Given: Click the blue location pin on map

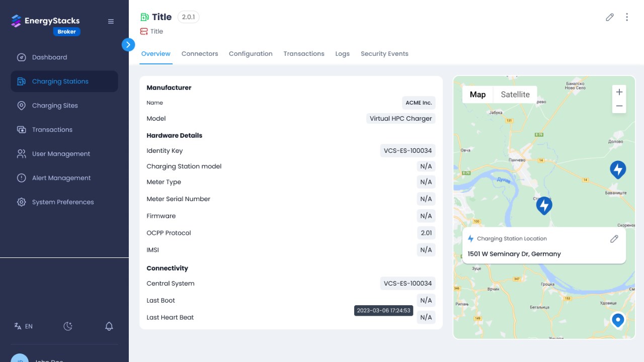Looking at the screenshot, I should pyautogui.click(x=618, y=320).
